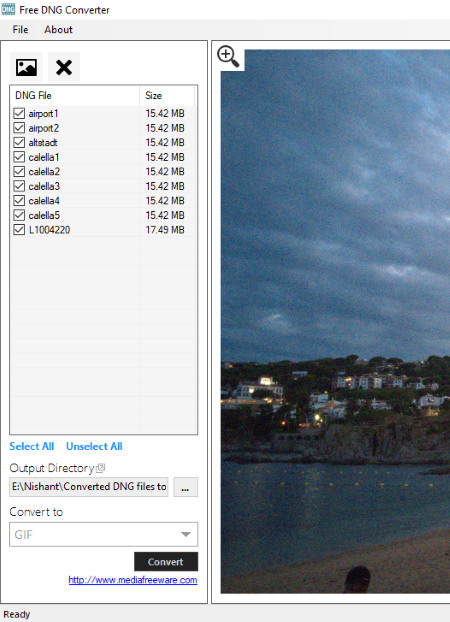
Task: Toggle the altstadt checkbox
Action: (x=19, y=142)
